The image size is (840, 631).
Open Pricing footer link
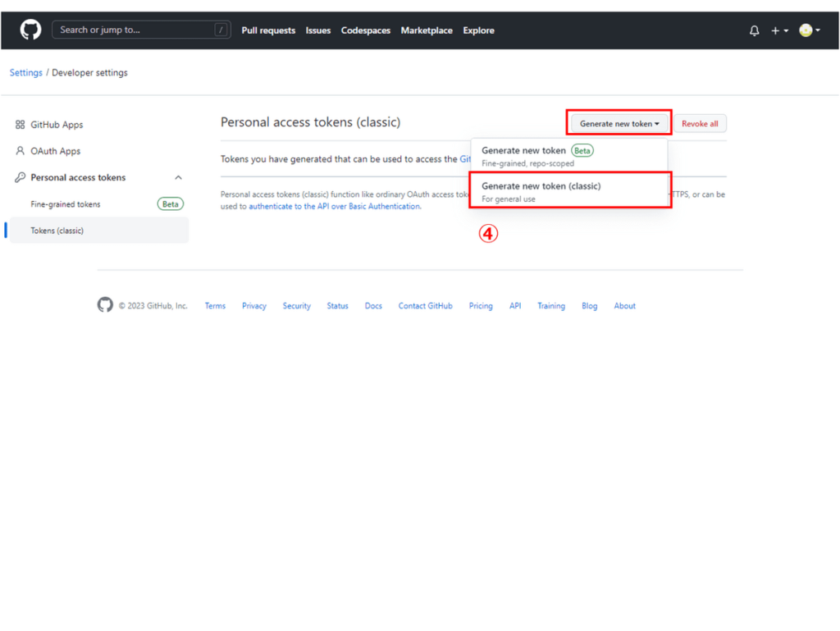(481, 306)
